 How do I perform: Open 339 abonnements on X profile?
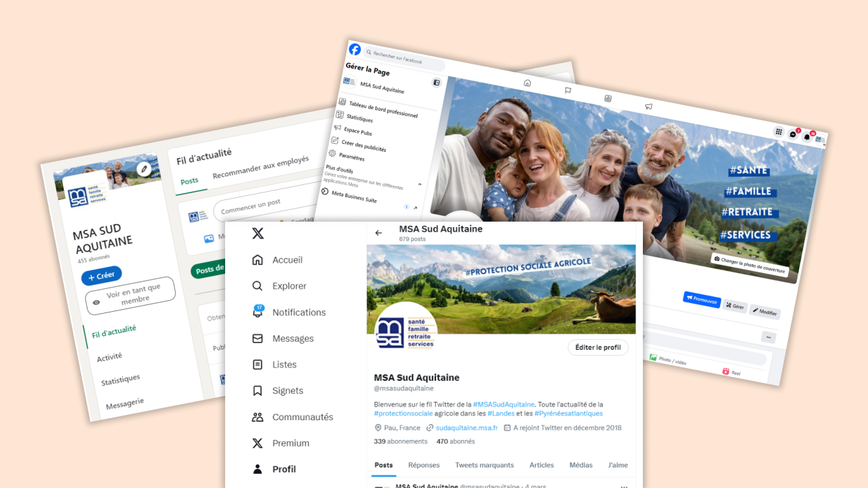tap(401, 441)
